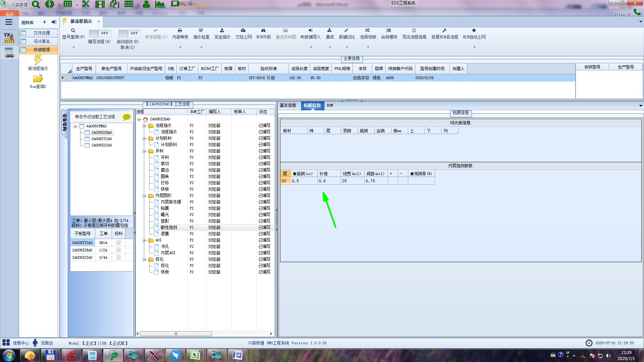Click 选择母板 shuffle tool

(368, 34)
